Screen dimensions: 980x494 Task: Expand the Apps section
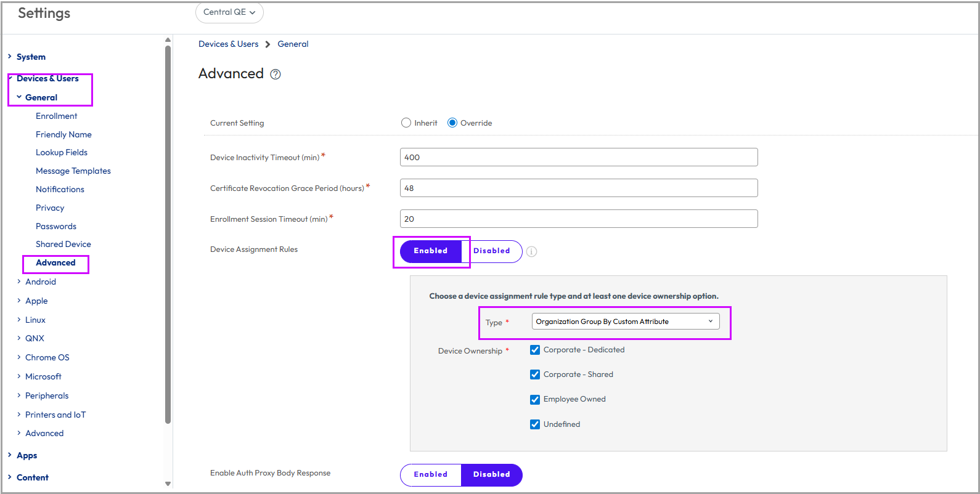[10, 455]
